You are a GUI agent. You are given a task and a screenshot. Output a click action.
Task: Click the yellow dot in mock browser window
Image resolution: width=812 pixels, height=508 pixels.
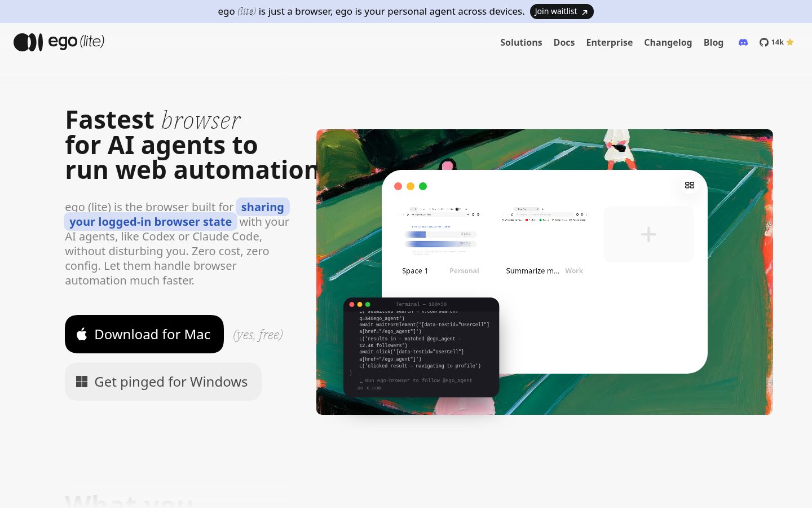tap(411, 186)
